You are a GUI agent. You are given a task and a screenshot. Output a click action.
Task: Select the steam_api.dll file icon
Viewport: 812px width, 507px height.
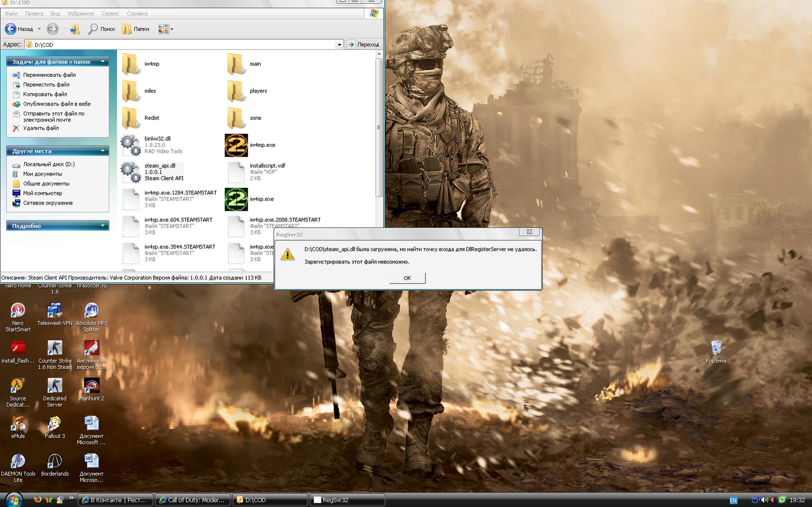click(x=131, y=172)
